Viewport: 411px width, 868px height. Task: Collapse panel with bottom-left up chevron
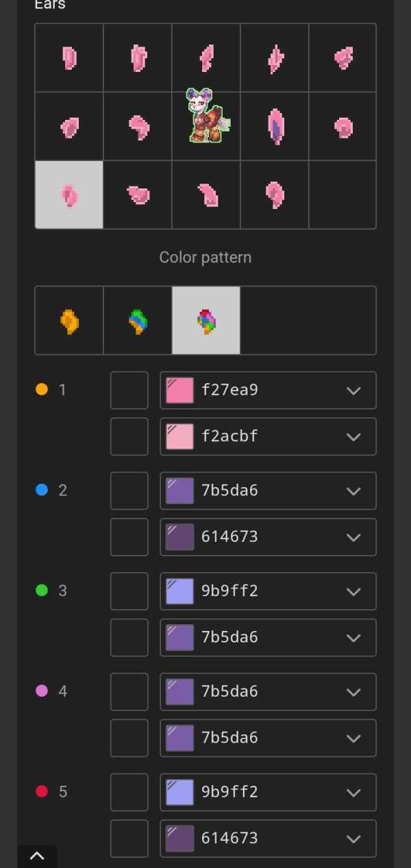click(x=37, y=856)
